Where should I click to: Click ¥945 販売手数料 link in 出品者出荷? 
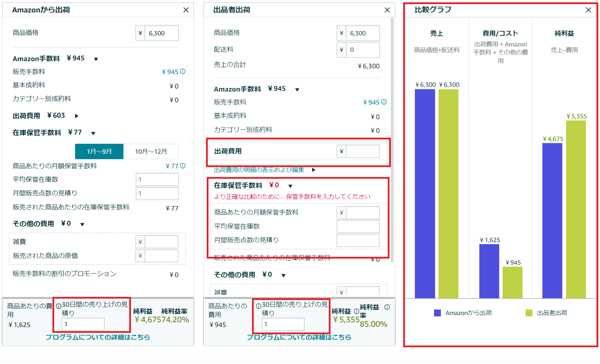(371, 102)
